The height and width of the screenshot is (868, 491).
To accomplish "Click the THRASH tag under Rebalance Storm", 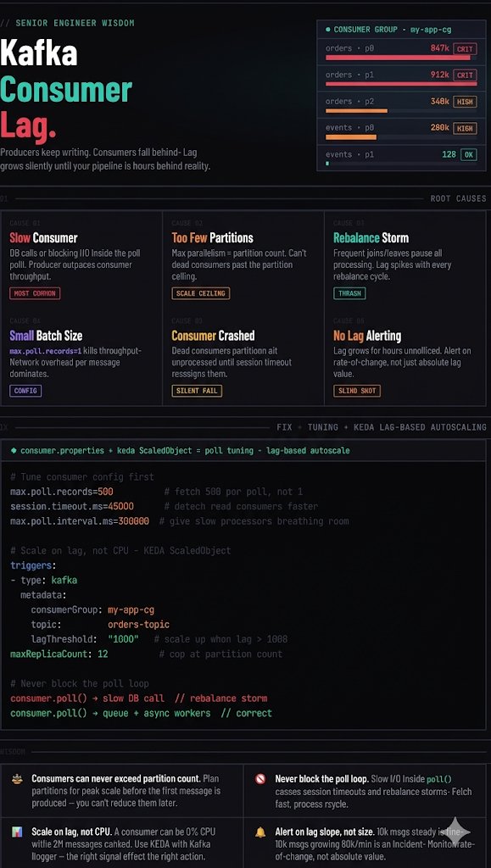I will (349, 293).
